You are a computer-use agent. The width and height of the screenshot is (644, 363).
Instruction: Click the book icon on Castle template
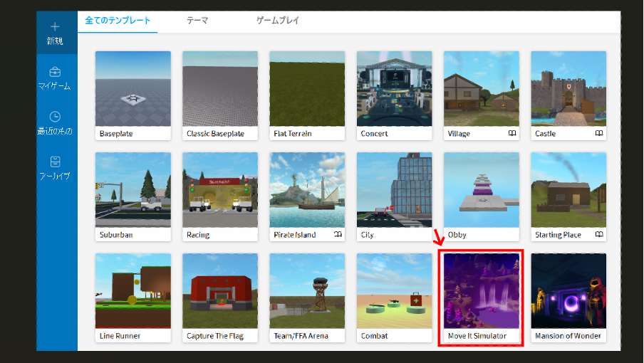pyautogui.click(x=598, y=133)
